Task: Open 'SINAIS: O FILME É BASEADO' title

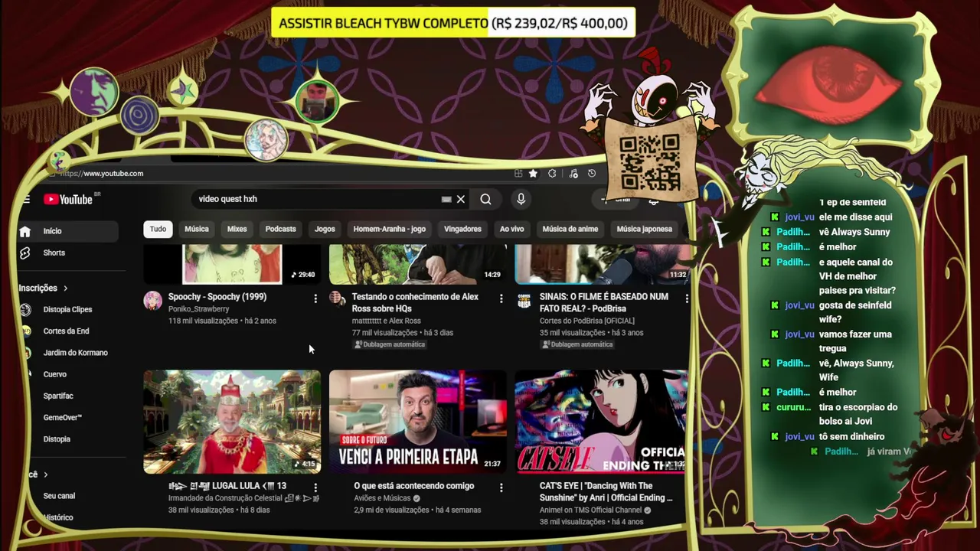Action: point(604,302)
